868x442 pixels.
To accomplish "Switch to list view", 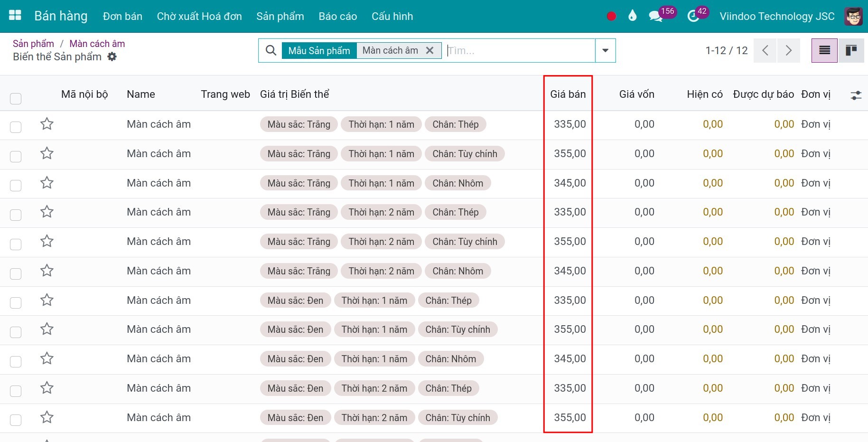I will tap(824, 50).
